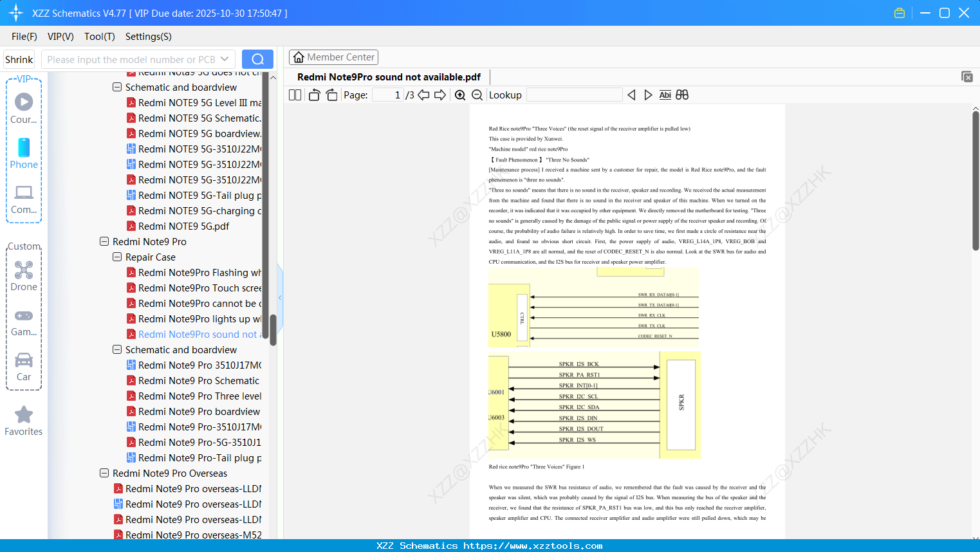This screenshot has height=552, width=980.
Task: Open 'Redmi NOTE9 5G Level III' file
Action: point(194,103)
